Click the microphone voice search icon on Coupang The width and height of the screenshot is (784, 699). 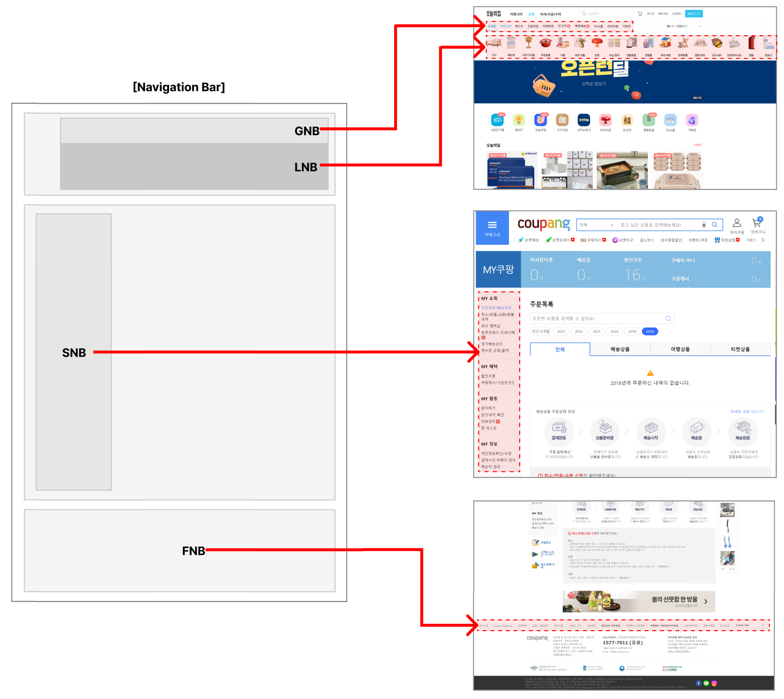[704, 224]
